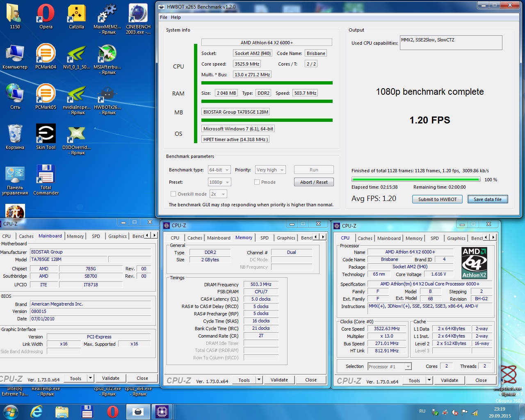This screenshot has height=420, width=525.
Task: Open the NVI_0_1_50 Nvidia icon
Action: click(76, 57)
